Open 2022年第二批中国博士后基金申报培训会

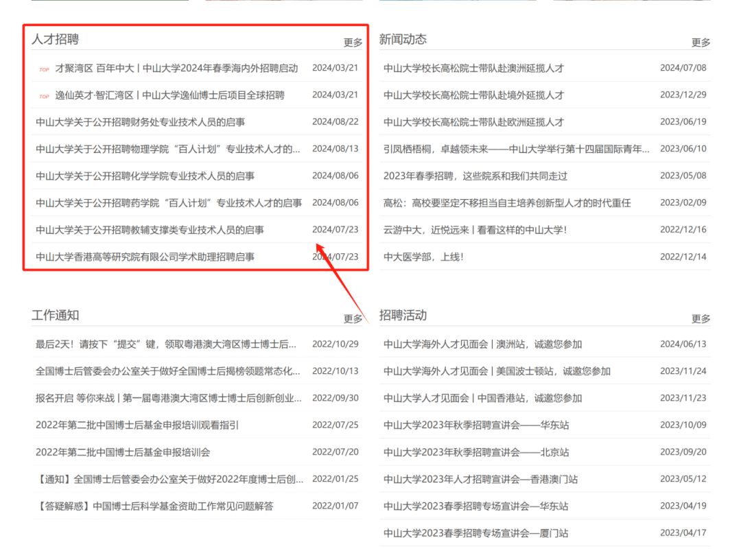point(123,452)
